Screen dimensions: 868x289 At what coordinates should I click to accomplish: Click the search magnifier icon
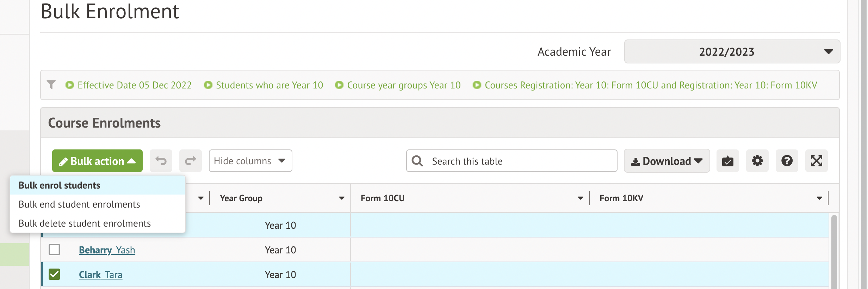[x=417, y=161]
